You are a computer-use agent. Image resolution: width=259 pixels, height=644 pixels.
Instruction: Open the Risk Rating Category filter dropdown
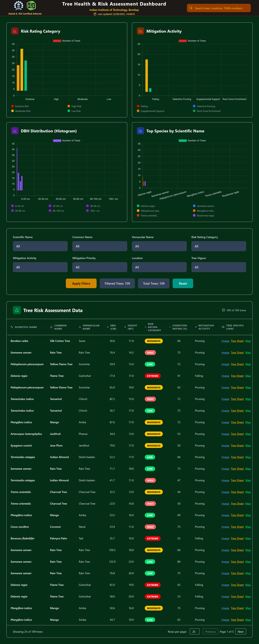[219, 246]
